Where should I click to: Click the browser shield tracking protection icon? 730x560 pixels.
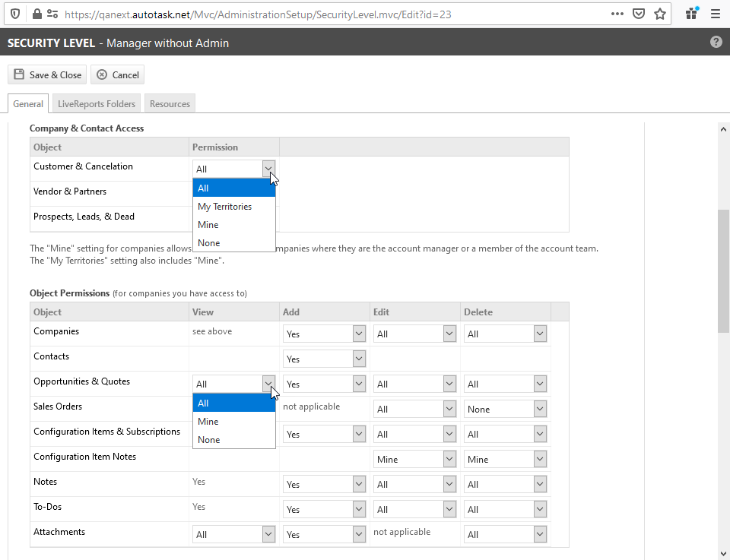click(x=14, y=14)
